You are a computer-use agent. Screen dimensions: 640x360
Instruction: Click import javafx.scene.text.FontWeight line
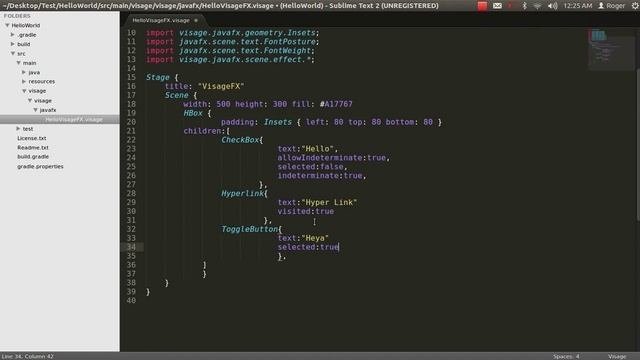click(230, 51)
